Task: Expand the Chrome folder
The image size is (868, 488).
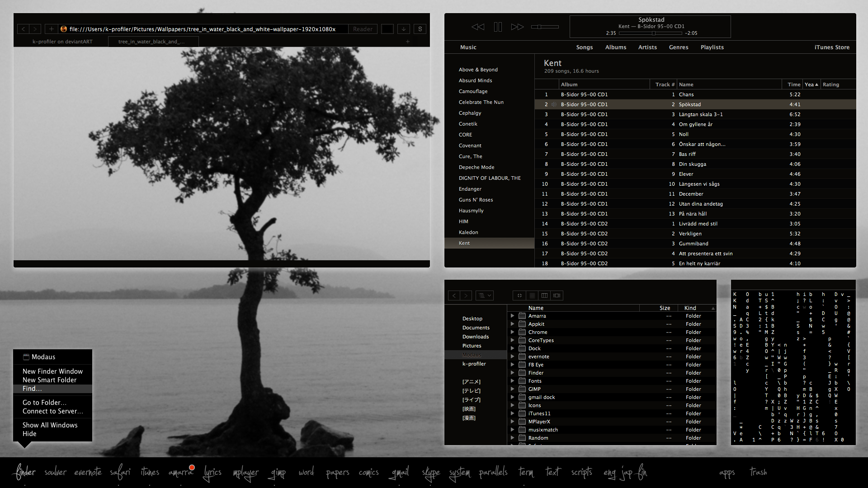Action: point(512,332)
